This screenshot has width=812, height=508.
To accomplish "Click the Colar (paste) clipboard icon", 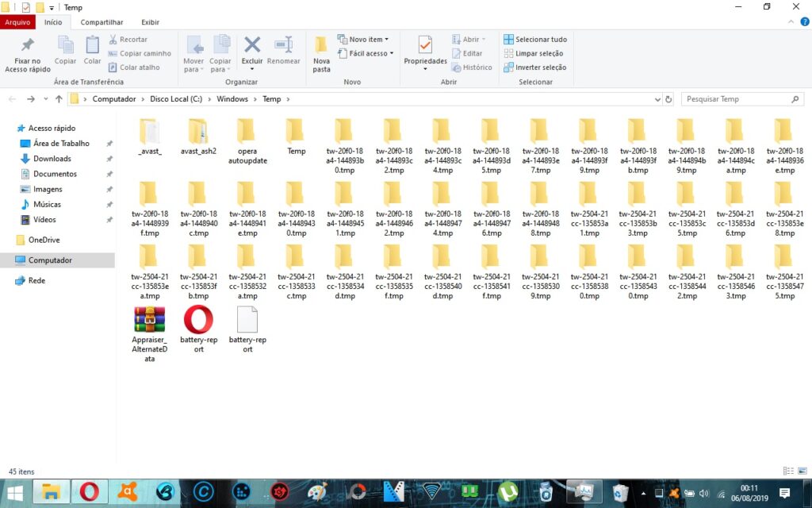I will coord(93,47).
